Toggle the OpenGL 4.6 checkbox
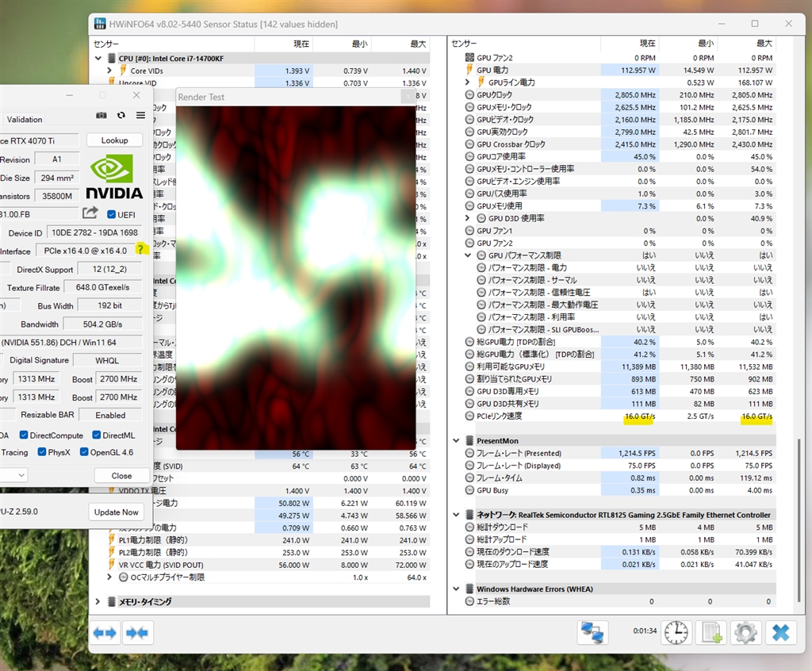812x671 pixels. 84,452
